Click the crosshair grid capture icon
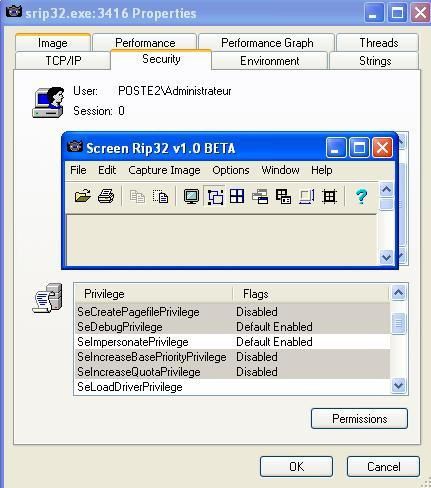Image resolution: width=431 pixels, height=488 pixels. pos(329,196)
